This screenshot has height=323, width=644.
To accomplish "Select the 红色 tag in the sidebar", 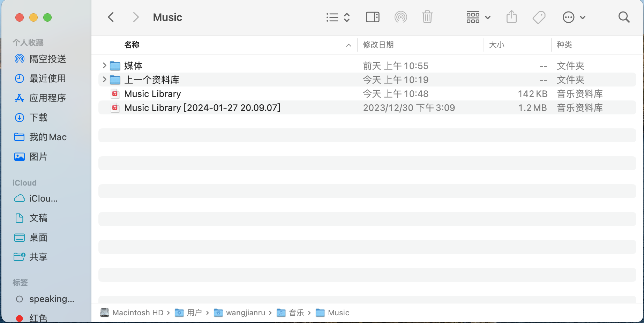I will [38, 318].
